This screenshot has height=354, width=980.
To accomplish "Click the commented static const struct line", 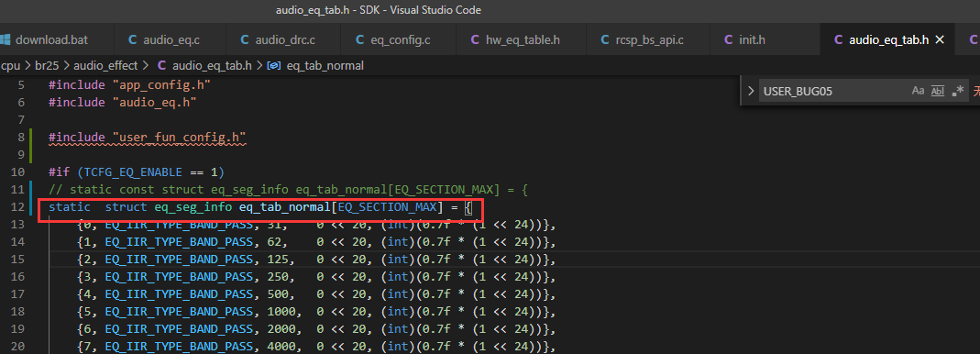I will [288, 190].
